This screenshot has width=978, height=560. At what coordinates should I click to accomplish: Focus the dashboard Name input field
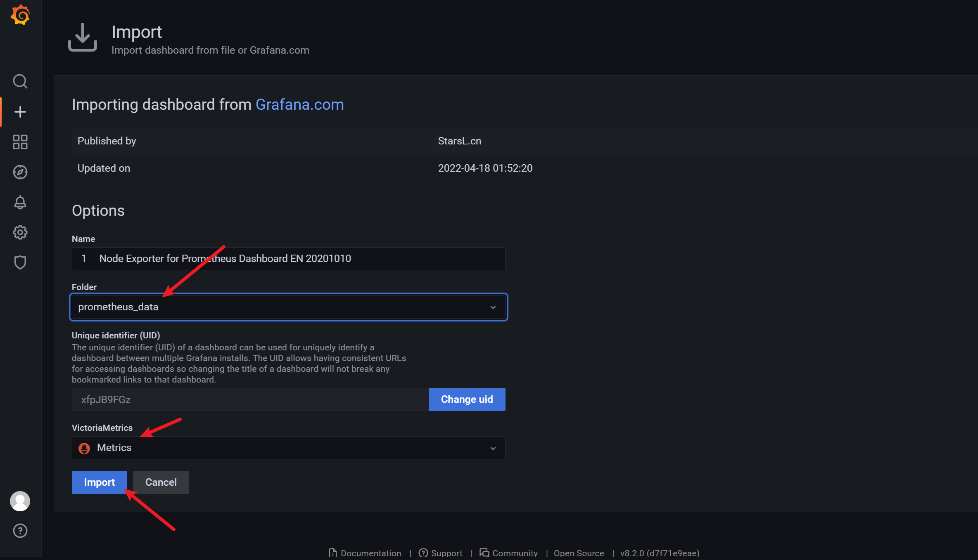[x=288, y=258]
